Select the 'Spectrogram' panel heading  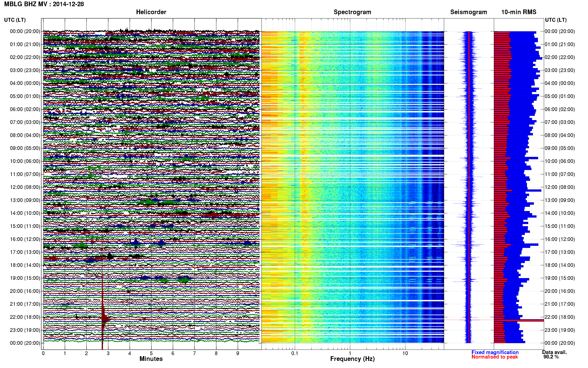coord(352,12)
